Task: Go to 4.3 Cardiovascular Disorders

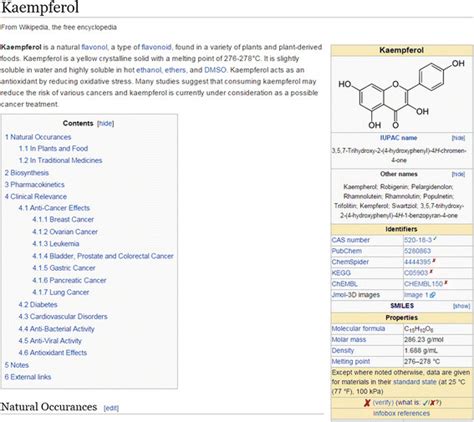Action: point(63,316)
